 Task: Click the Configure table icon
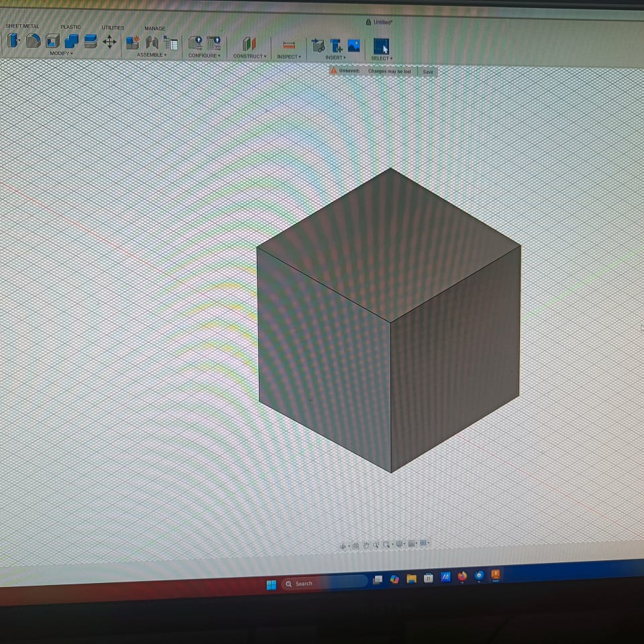(x=214, y=44)
